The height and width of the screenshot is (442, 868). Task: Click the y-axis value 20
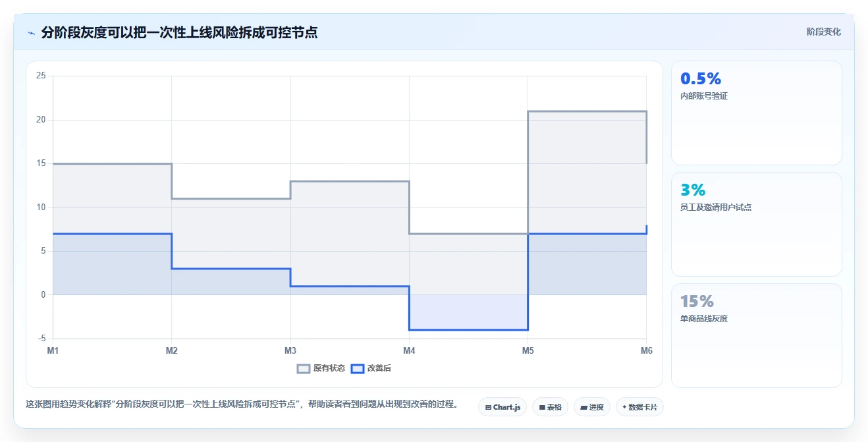coord(41,120)
